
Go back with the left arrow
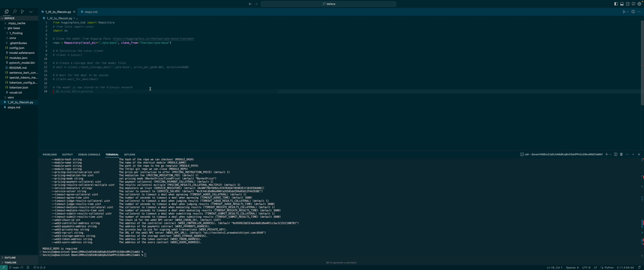(250, 4)
